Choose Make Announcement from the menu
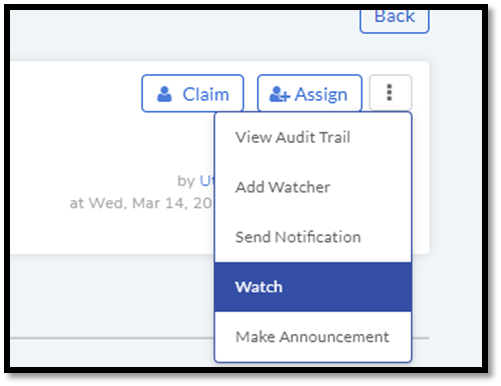Image resolution: width=501 pixels, height=386 pixels. [x=313, y=337]
